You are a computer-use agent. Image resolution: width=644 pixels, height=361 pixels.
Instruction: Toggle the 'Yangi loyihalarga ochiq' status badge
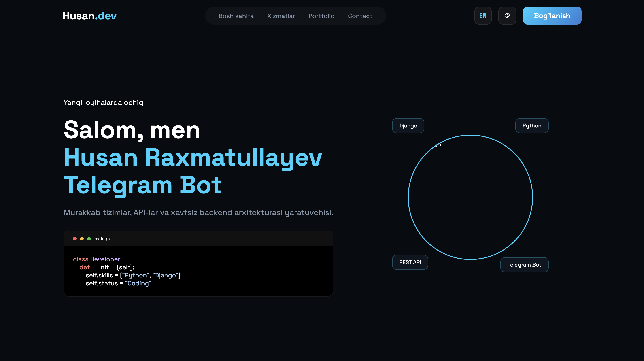[103, 102]
